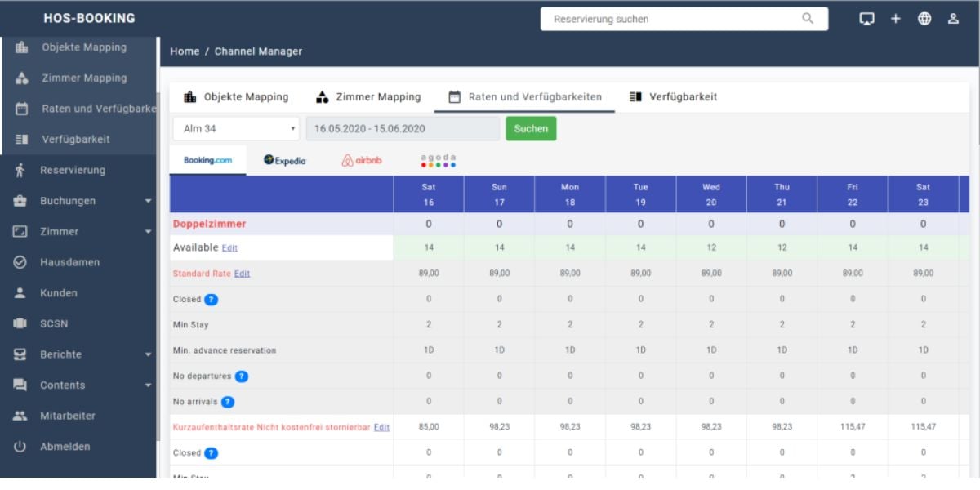
Task: Click the search magnifier icon
Action: [x=808, y=19]
